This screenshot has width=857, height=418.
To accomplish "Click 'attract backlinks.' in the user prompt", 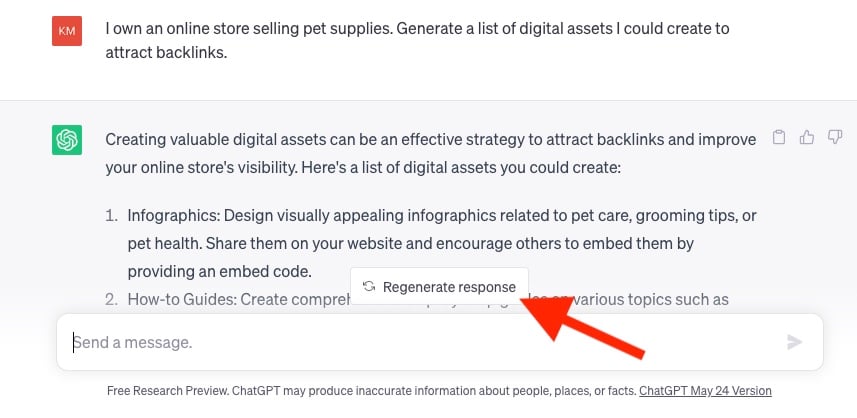I will pos(166,52).
